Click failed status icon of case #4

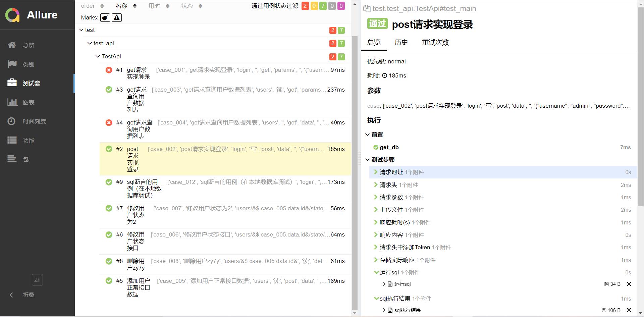pos(109,123)
